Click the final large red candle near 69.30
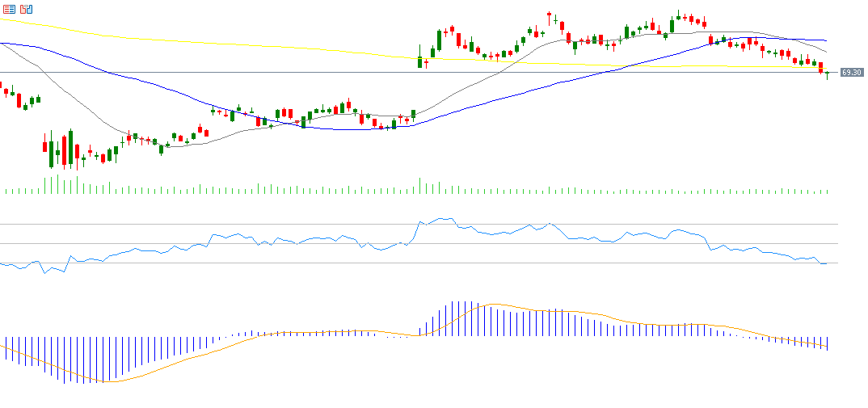Image resolution: width=868 pixels, height=408 pixels. click(x=821, y=67)
